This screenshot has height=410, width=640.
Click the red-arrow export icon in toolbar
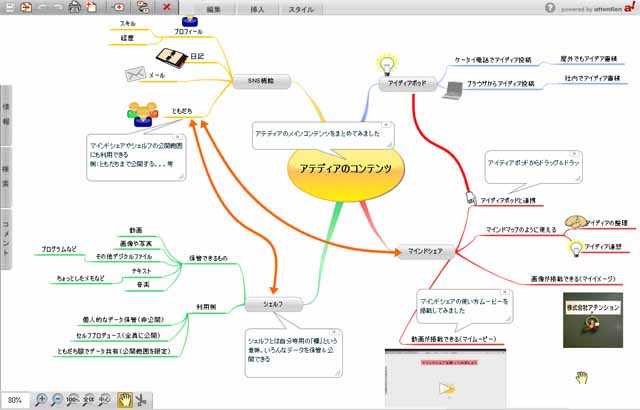pyautogui.click(x=26, y=7)
